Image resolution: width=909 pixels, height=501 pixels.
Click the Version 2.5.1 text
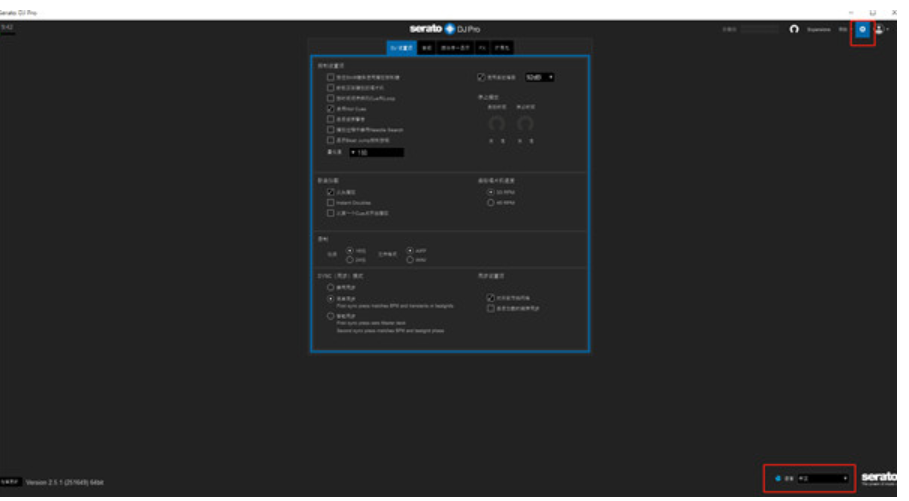point(65,482)
